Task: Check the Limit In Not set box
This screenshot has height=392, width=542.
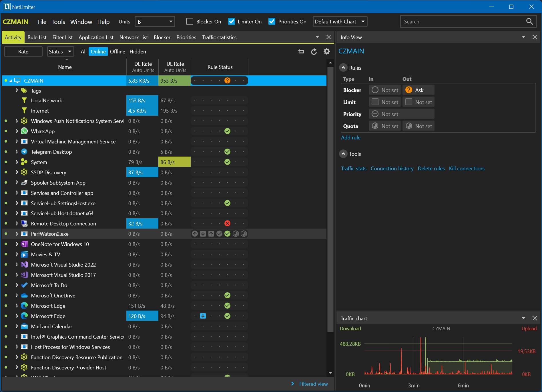Action: tap(385, 102)
